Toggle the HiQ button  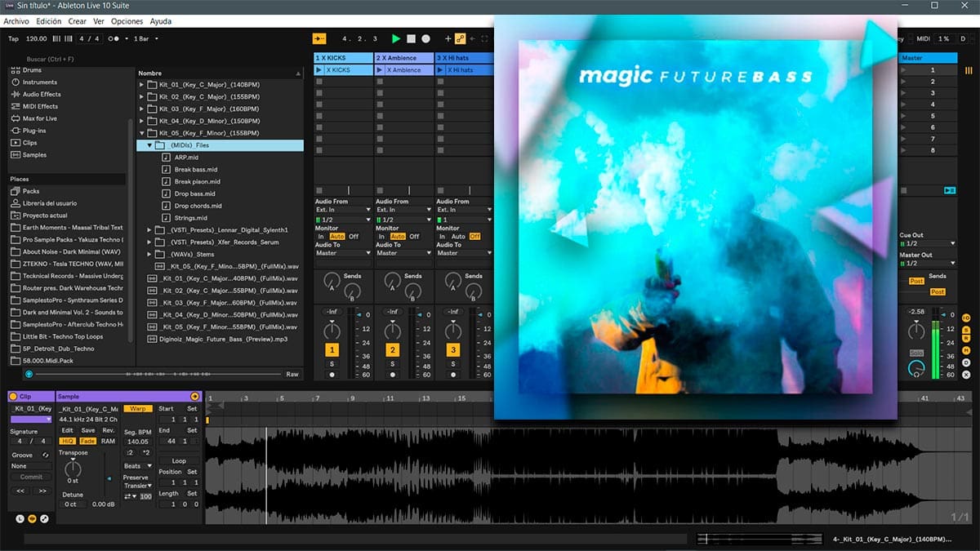(67, 441)
